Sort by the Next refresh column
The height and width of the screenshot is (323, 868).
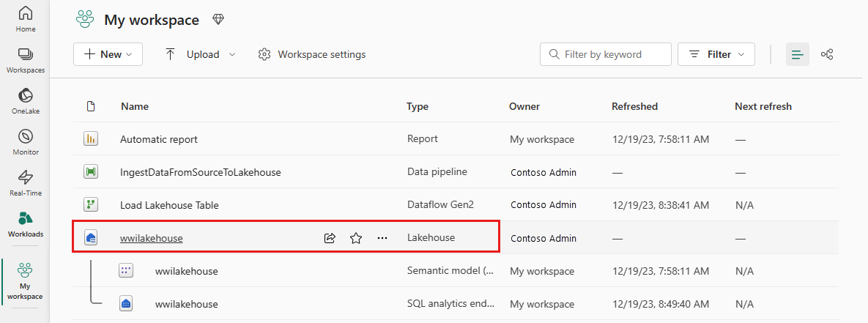763,106
